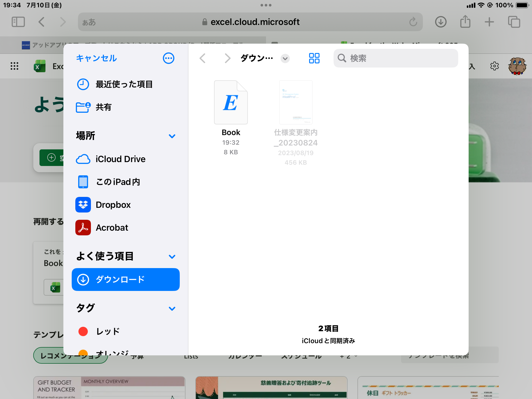The image size is (532, 399).
Task: Open the 慈善贈答および寄付追跡ツール template
Action: pyautogui.click(x=271, y=388)
